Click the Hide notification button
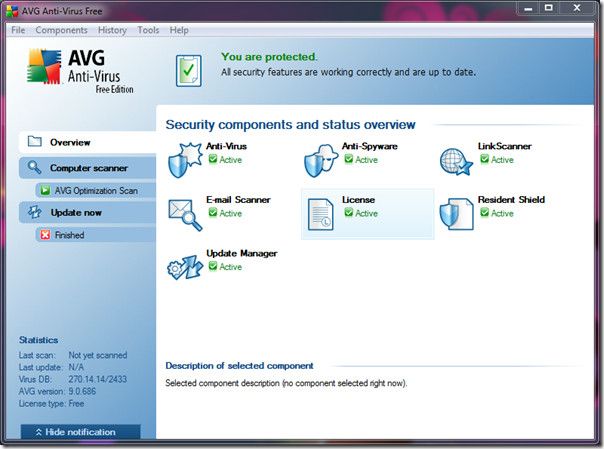 (81, 432)
